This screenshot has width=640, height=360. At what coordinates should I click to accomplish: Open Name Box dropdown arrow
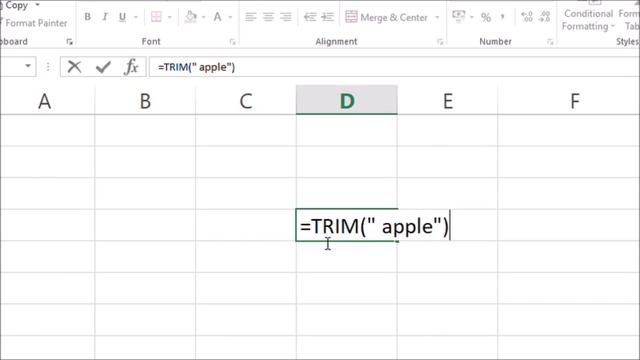28,66
